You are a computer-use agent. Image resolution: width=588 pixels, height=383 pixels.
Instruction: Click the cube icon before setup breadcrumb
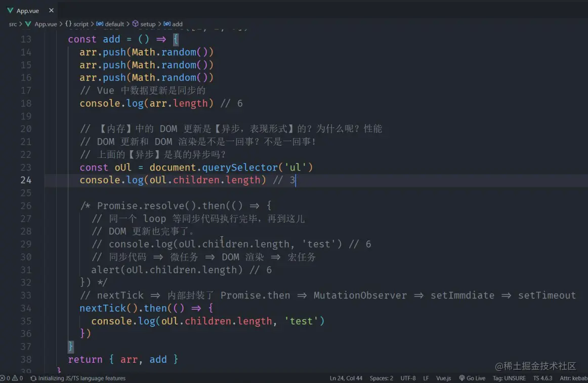coord(136,24)
